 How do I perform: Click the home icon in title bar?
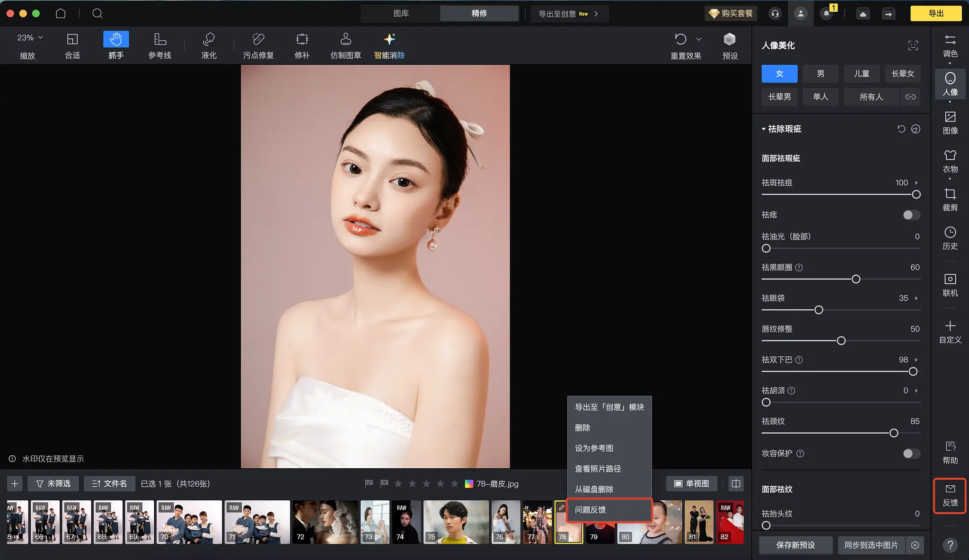point(61,13)
